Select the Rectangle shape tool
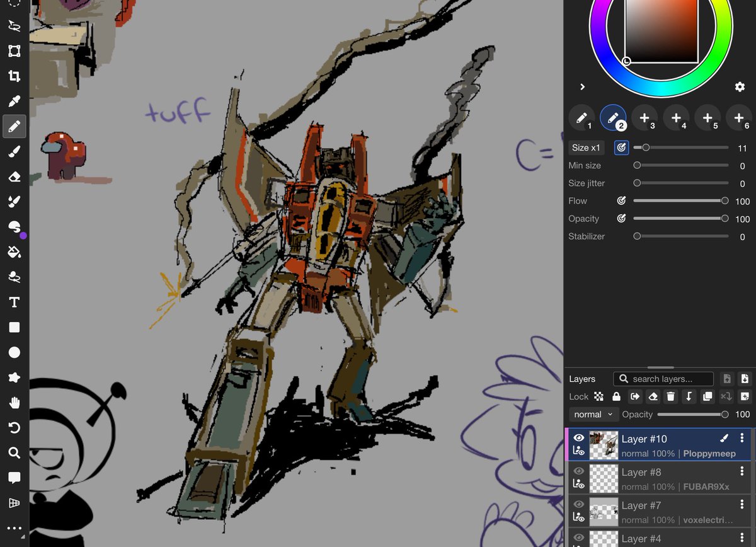The image size is (756, 547). pos(14,327)
